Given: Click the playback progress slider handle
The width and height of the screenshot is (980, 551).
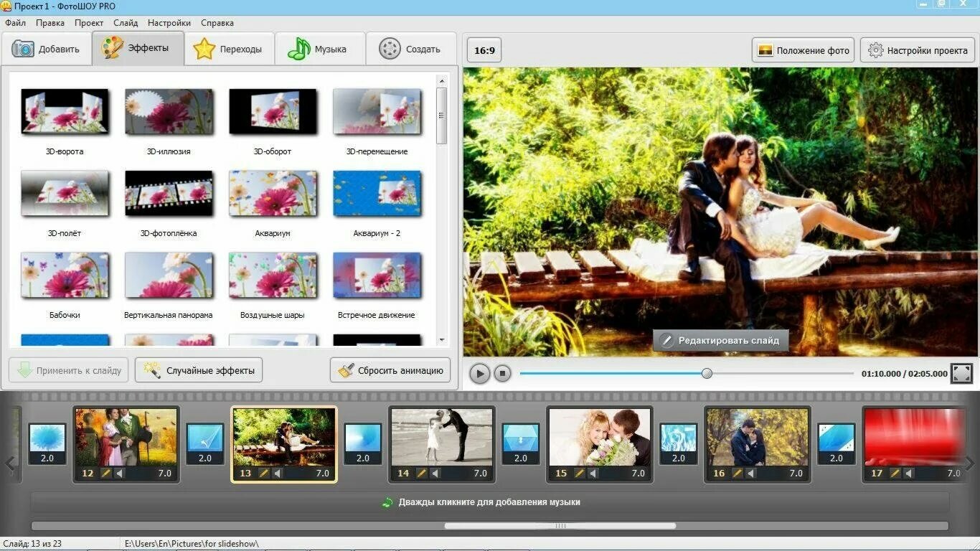Looking at the screenshot, I should (x=707, y=373).
